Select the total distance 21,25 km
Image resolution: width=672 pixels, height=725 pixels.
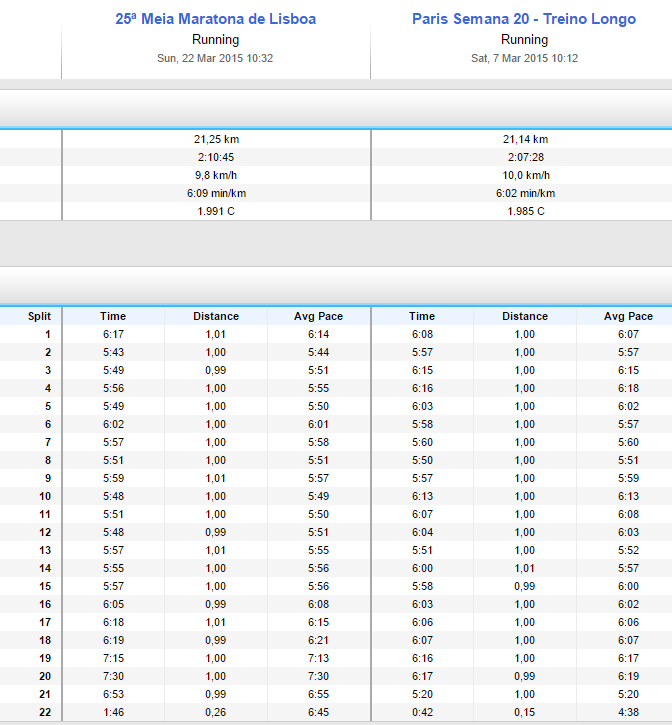click(216, 139)
